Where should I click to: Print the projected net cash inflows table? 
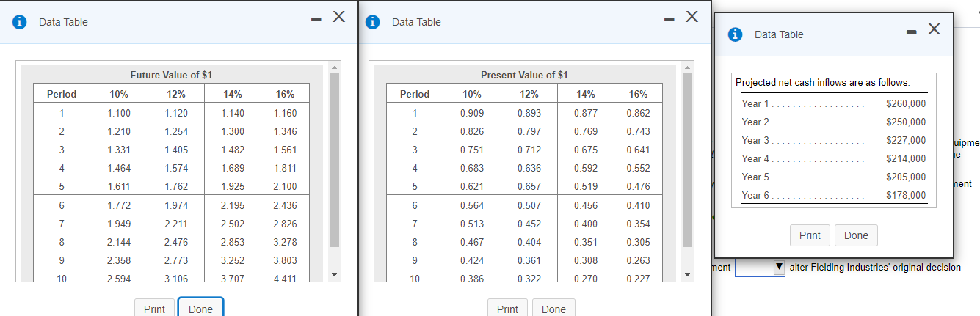click(x=810, y=235)
